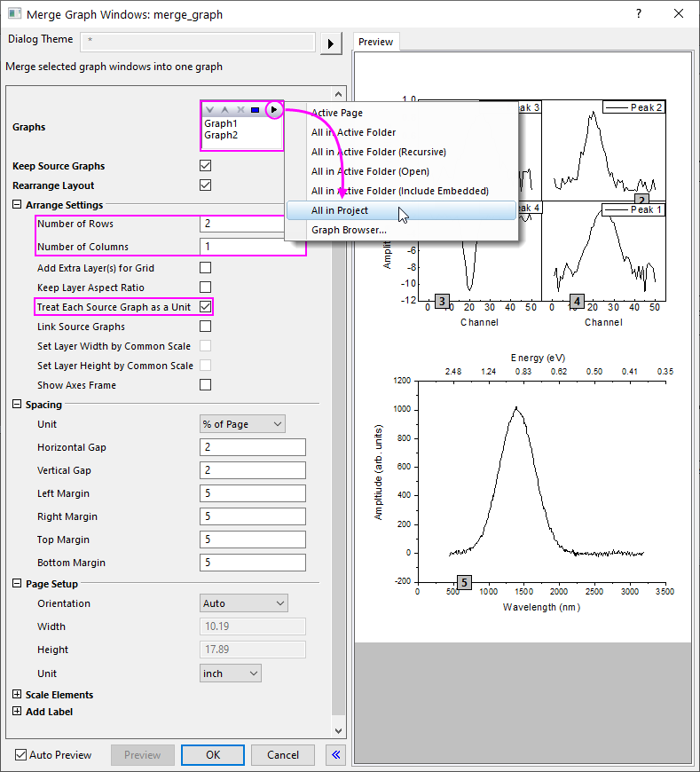Click the blue select rectangle icon in Graphs toolbar
The image size is (700, 772).
coord(256,110)
